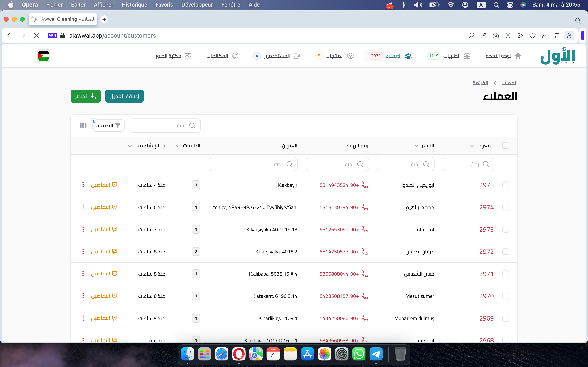Open the التصفية filter dropdown
The width and height of the screenshot is (588, 367).
click(x=108, y=125)
